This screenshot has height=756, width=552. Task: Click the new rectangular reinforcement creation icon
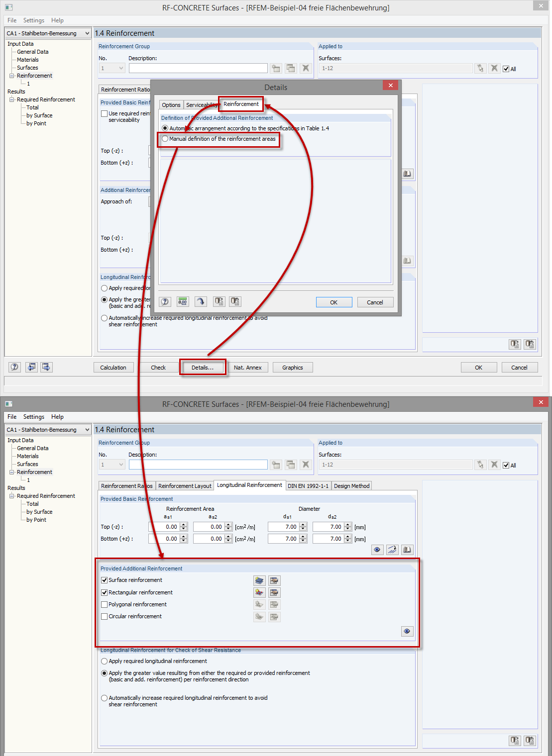tap(259, 592)
